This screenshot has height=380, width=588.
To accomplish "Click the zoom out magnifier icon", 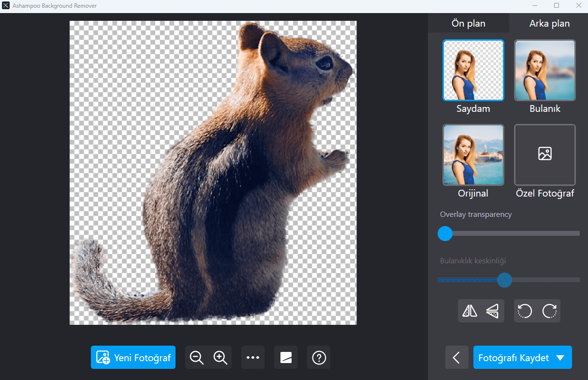I will coord(197,358).
